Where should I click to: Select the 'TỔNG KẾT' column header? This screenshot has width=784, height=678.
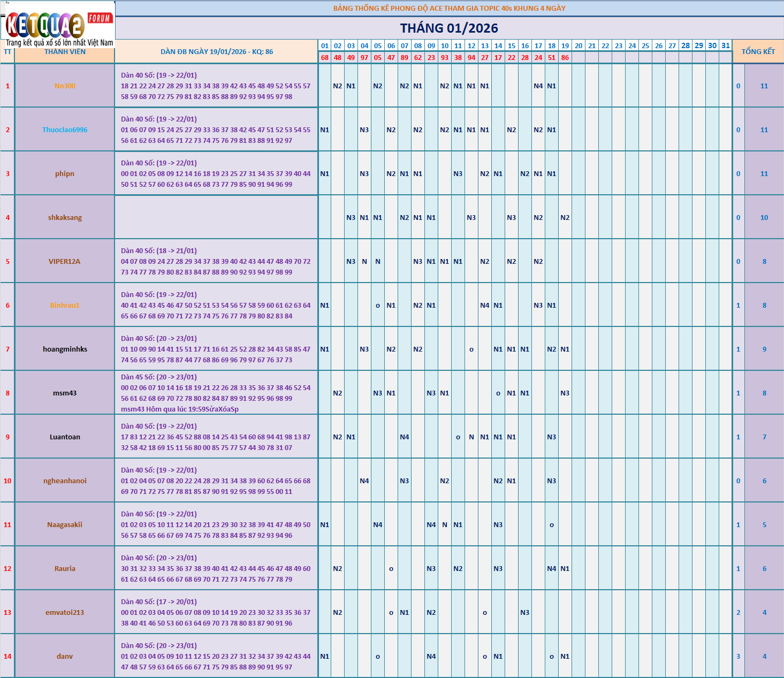[758, 52]
